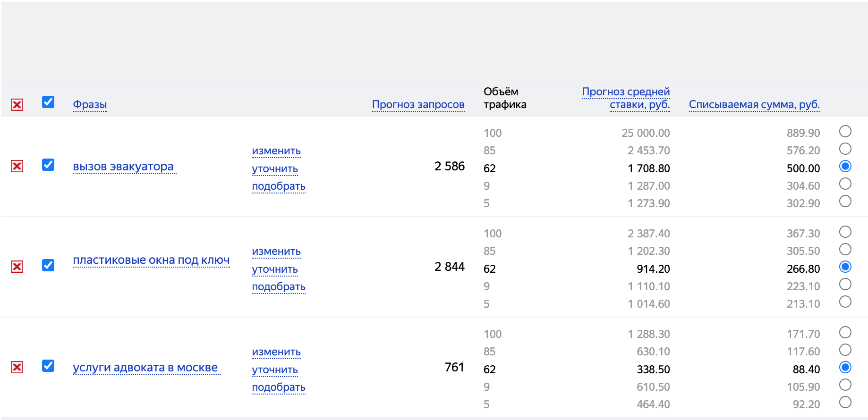This screenshot has width=868, height=420.
Task: Uncheck 'пластиковые окна под ключ' checkbox
Action: [48, 265]
